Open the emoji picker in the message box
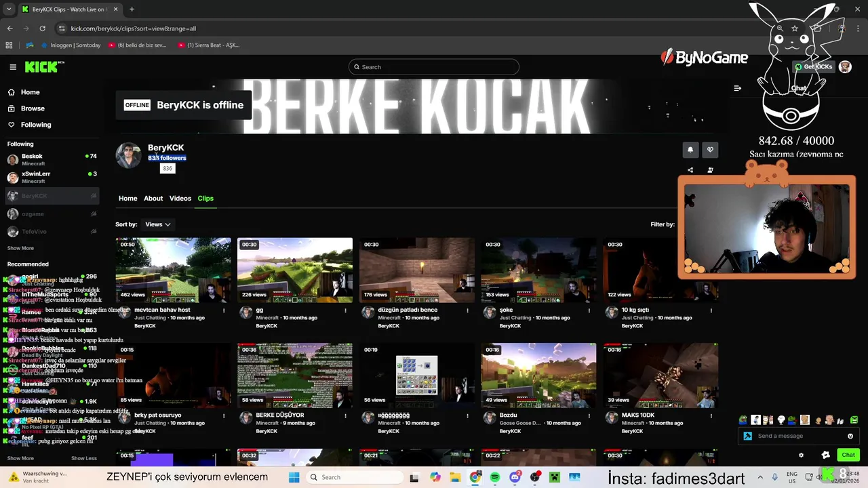Image resolution: width=868 pixels, height=488 pixels. (850, 436)
